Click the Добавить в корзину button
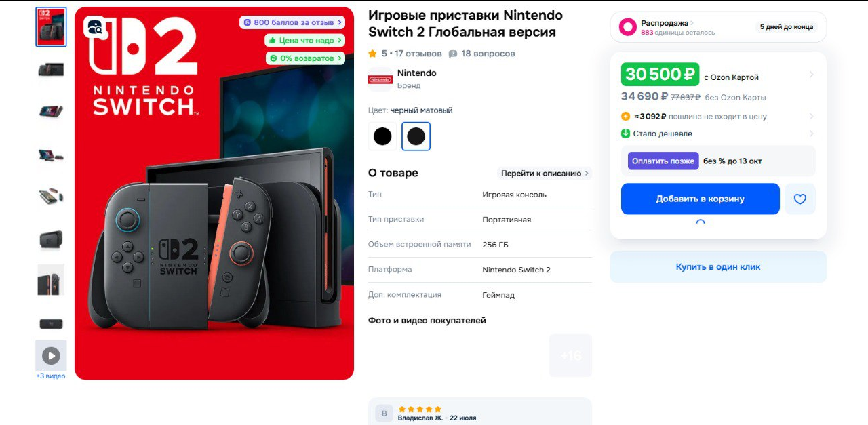Image resolution: width=868 pixels, height=425 pixels. (x=701, y=199)
